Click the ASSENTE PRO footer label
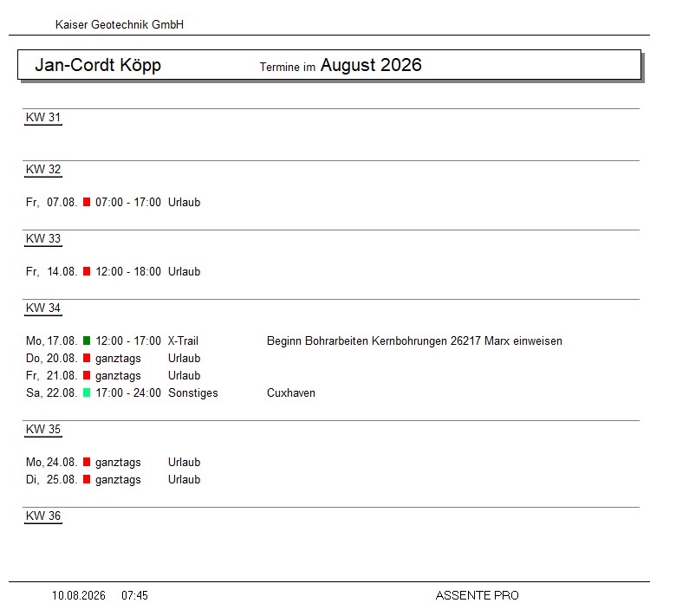Screen dimensions: 676x616 (477, 596)
